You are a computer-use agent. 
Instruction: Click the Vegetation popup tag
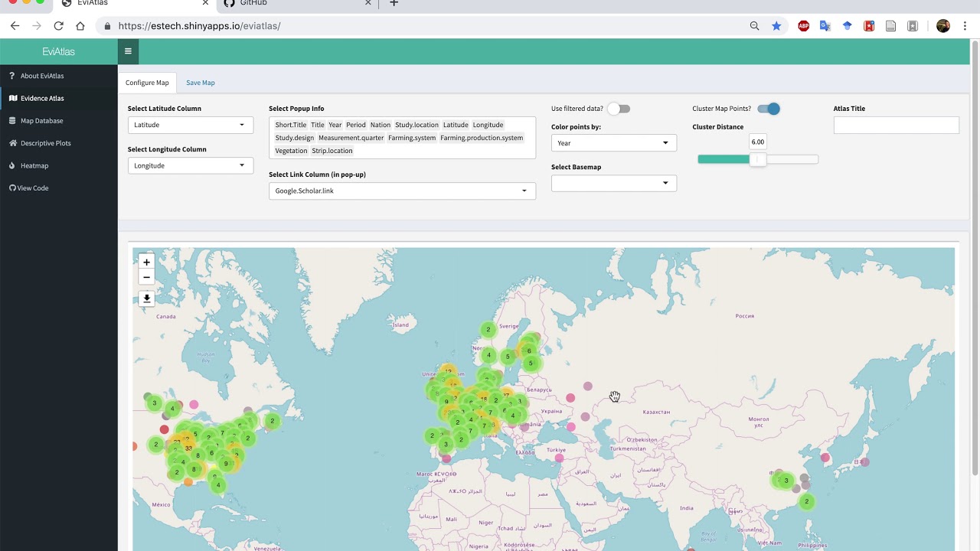291,151
